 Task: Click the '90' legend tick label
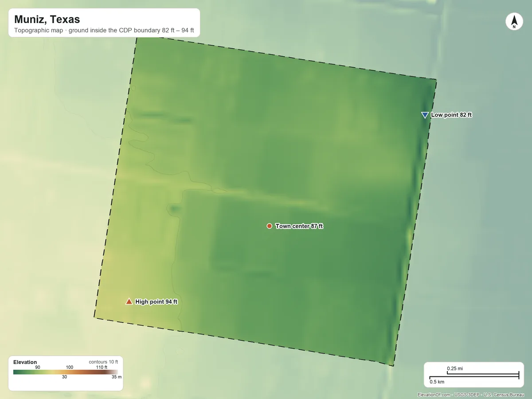(38, 367)
